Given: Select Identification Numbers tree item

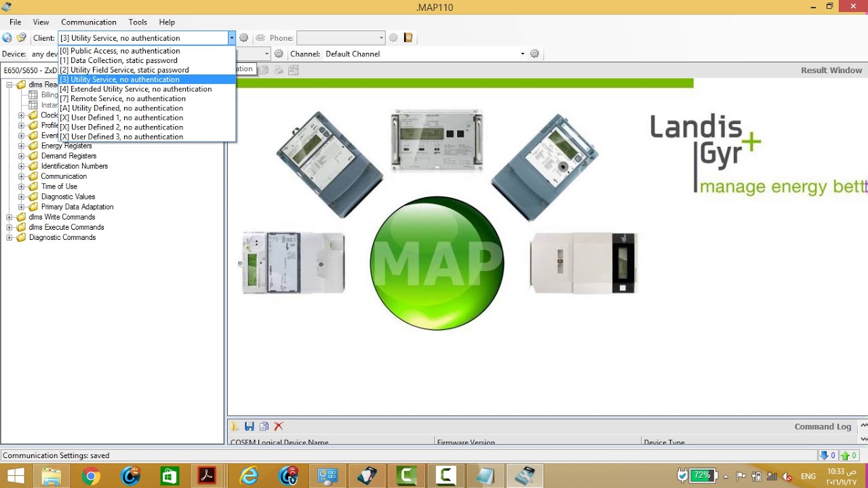Looking at the screenshot, I should 74,166.
